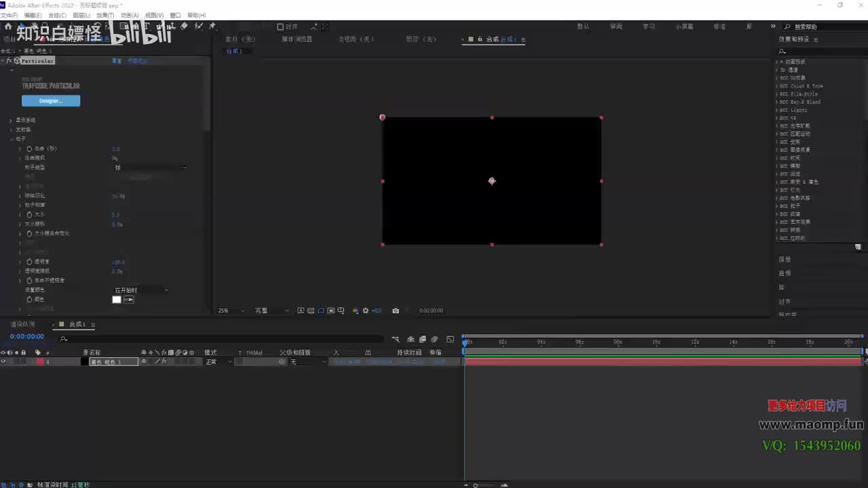Open the white 颜色 color swatch
The height and width of the screenshot is (488, 868).
point(117,300)
